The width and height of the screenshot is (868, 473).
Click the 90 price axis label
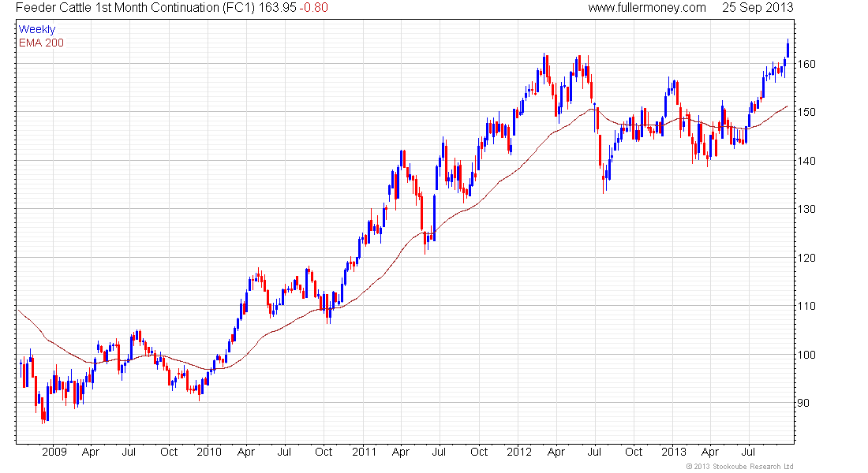[x=803, y=404]
